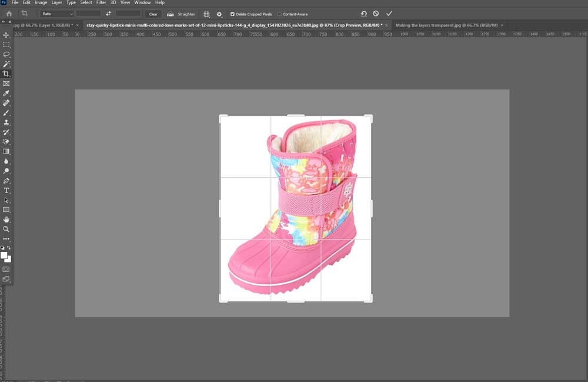This screenshot has height=382, width=588.
Task: Choose the Clone Stamp tool
Action: tap(6, 122)
